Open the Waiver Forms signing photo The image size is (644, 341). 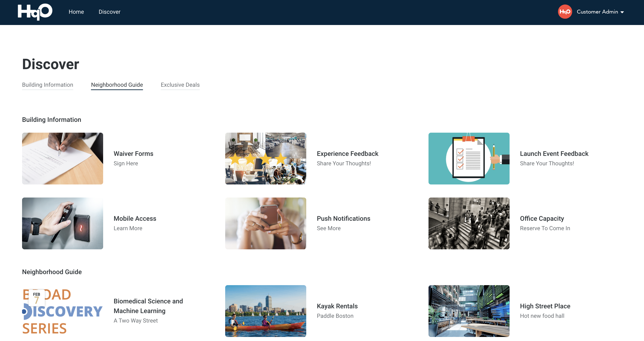[x=63, y=159]
